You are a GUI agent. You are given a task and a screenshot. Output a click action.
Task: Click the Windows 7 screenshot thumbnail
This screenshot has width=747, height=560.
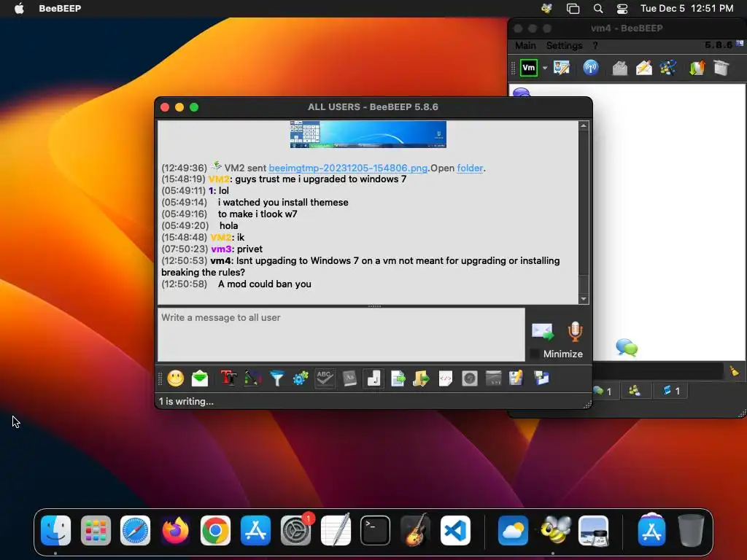(x=368, y=134)
